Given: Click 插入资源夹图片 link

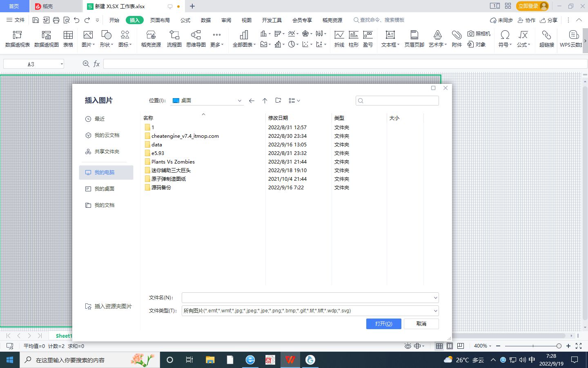Looking at the screenshot, I should (x=109, y=306).
